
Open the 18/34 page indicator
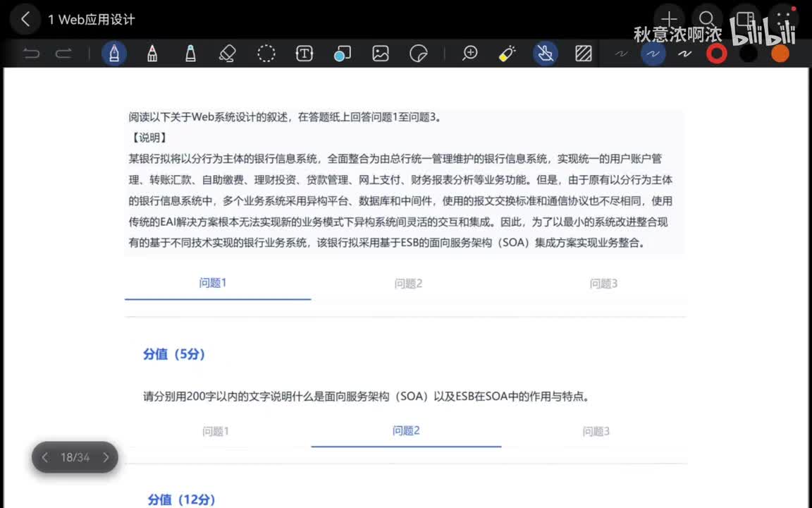click(x=75, y=457)
